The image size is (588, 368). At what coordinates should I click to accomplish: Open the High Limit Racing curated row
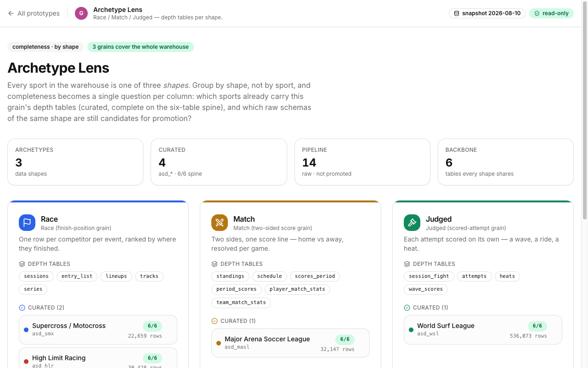[x=98, y=358]
